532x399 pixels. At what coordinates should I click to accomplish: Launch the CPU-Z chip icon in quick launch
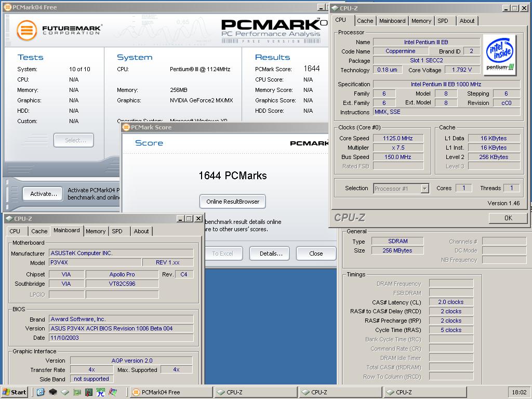click(x=65, y=392)
